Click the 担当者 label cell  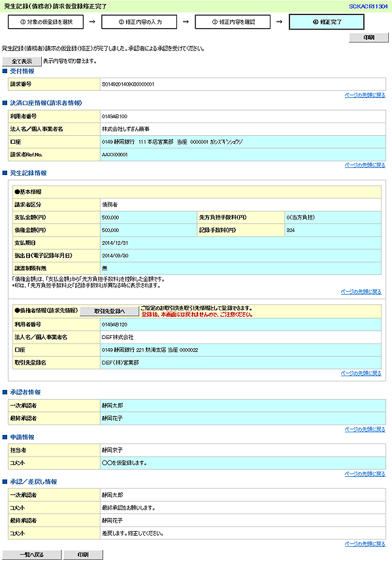[x=54, y=451]
